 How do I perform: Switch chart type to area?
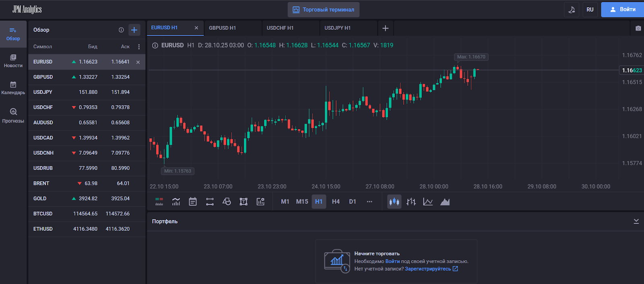[x=445, y=201]
